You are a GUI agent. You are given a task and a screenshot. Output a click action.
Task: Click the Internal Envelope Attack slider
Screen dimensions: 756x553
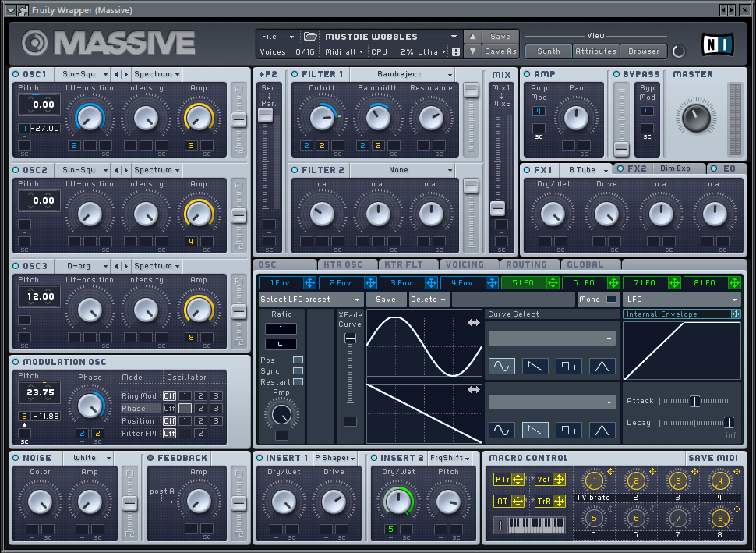click(x=694, y=401)
